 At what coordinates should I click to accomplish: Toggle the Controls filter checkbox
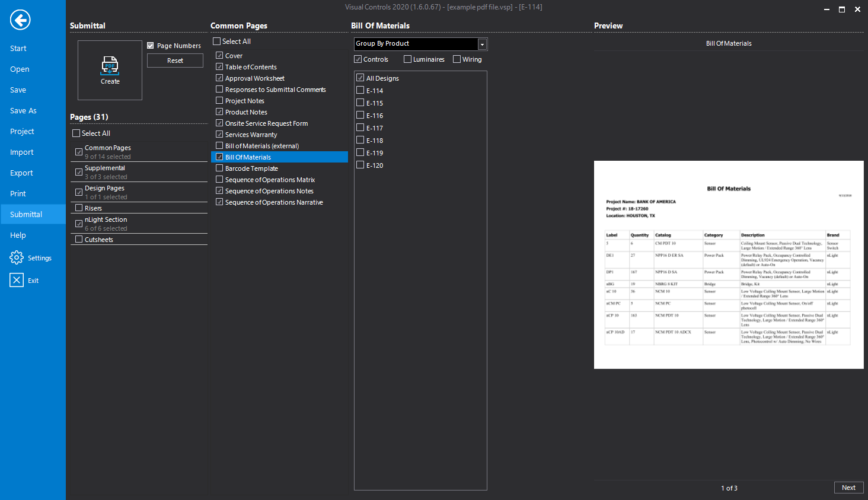click(358, 59)
